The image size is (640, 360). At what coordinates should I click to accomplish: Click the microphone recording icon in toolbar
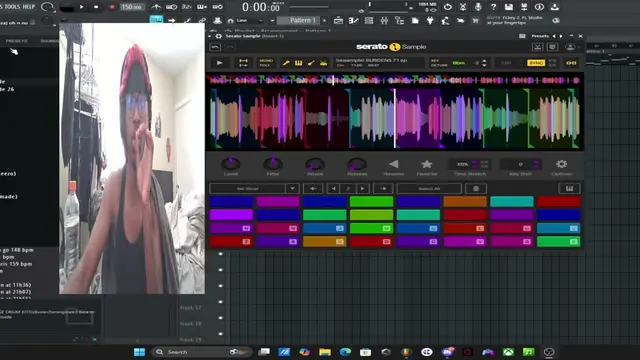pyautogui.click(x=478, y=7)
